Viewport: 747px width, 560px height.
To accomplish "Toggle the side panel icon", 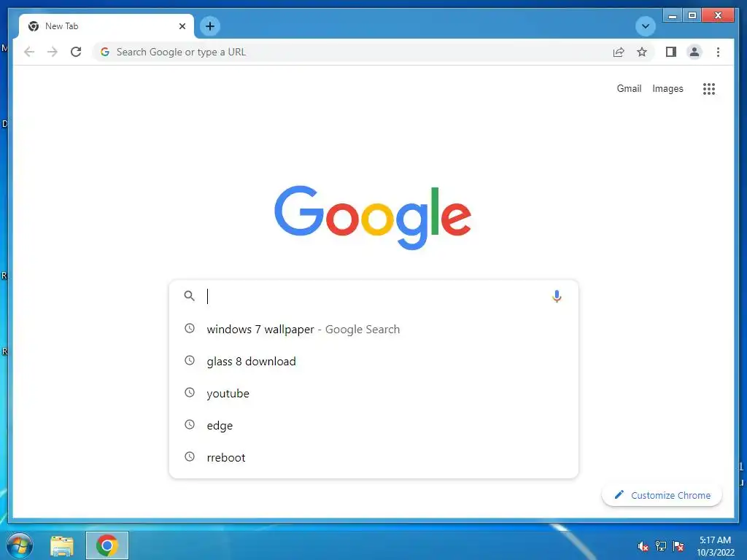I will coord(671,52).
